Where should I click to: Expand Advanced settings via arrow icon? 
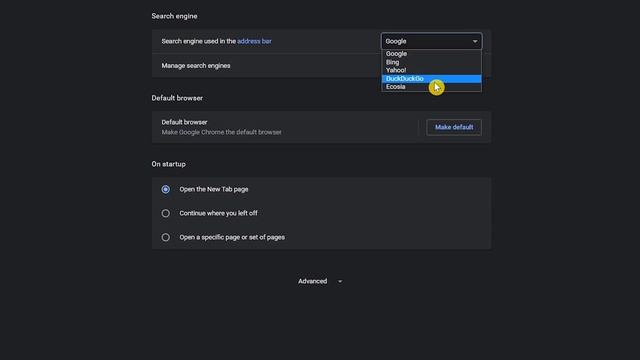point(340,281)
